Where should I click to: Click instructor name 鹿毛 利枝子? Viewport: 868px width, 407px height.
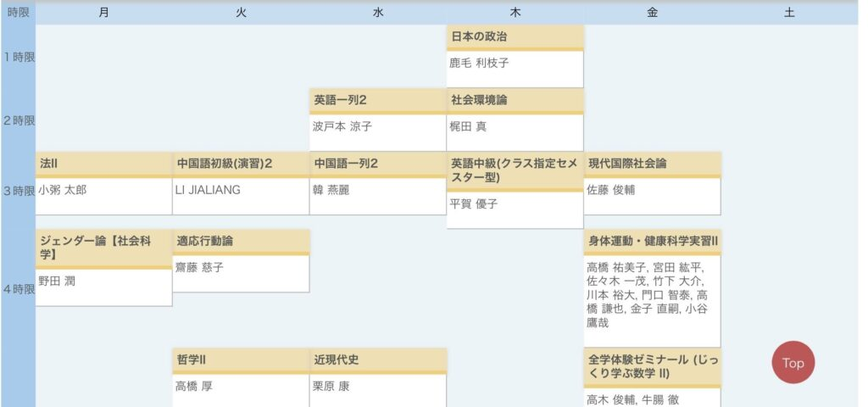(479, 64)
